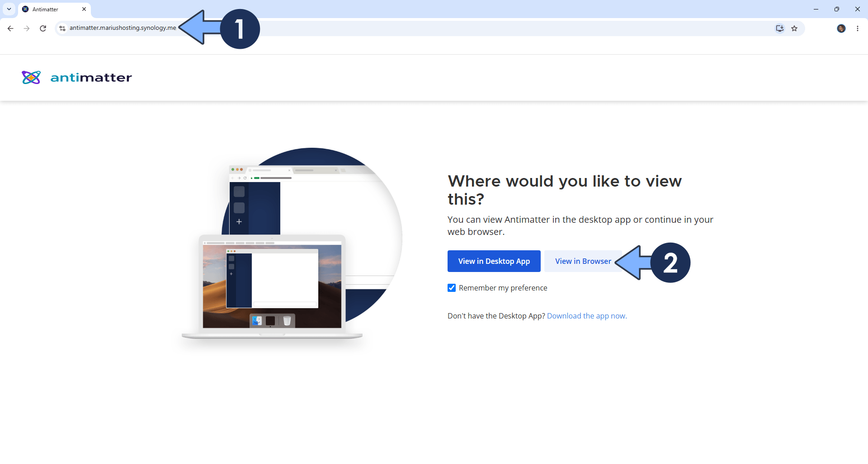Open the Download the app now link
Viewport: 868px width, 464px height.
click(587, 316)
